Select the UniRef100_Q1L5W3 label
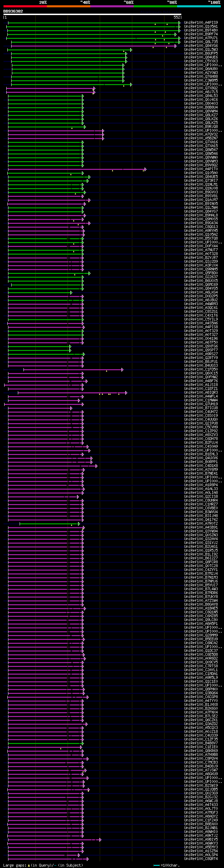This screenshot has height=868, width=224. [201, 50]
